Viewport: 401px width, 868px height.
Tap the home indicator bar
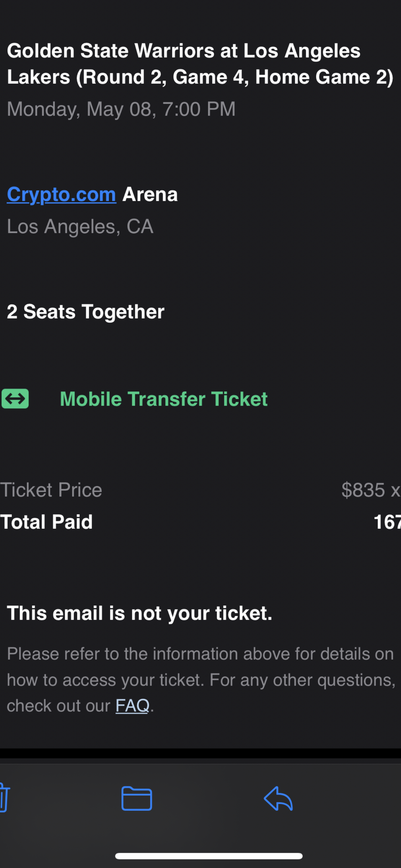click(209, 856)
